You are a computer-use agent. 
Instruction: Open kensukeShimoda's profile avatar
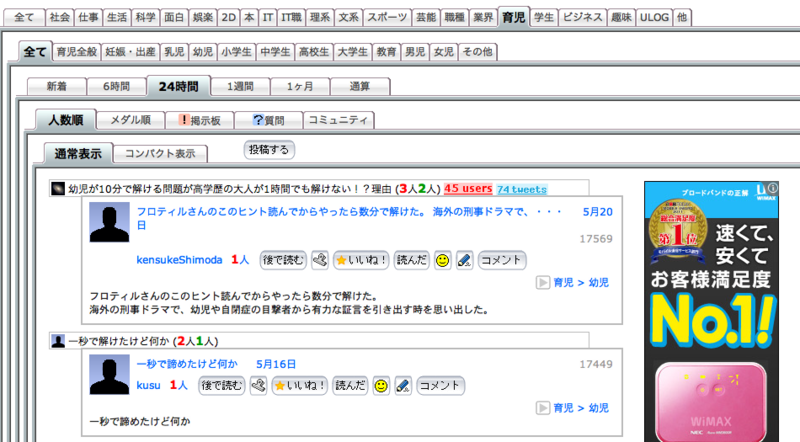tap(110, 222)
